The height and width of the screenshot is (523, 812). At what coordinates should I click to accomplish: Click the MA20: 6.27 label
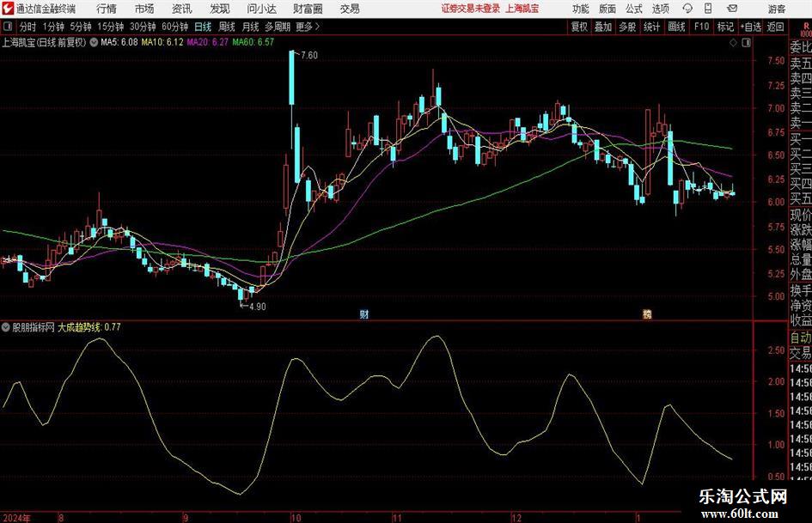(x=207, y=42)
